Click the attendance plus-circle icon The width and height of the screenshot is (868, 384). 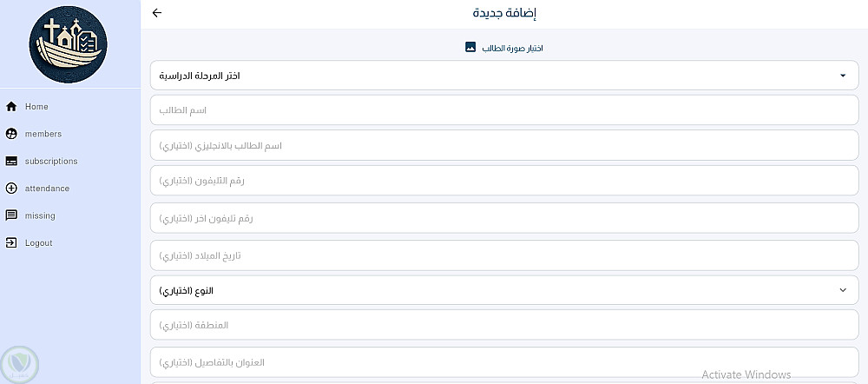[x=11, y=189]
